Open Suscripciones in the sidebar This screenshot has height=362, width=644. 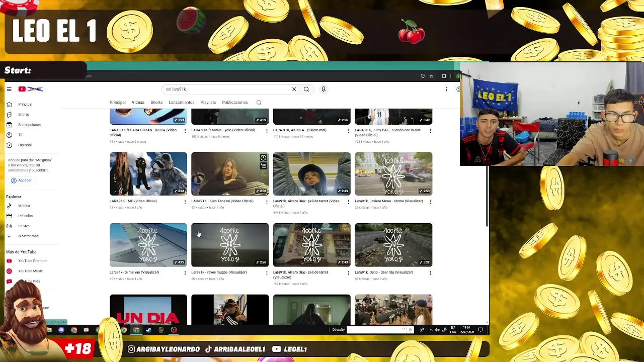point(29,125)
